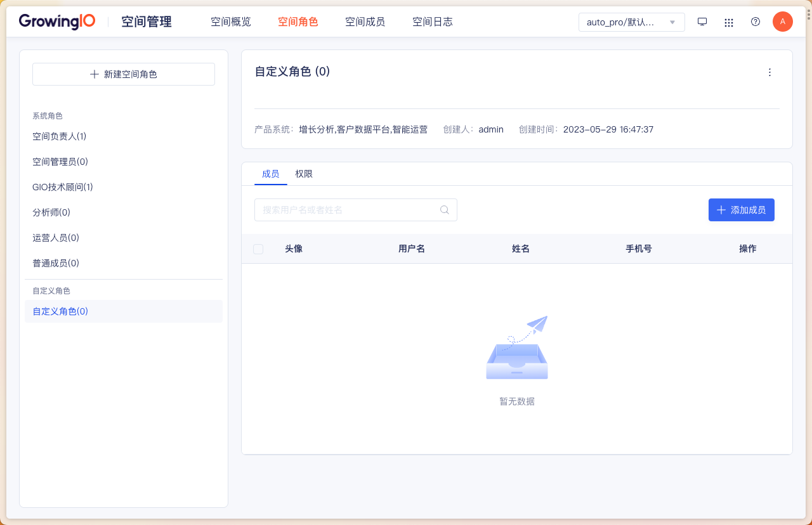Click the 空间管理 title text
This screenshot has width=812, height=525.
(x=147, y=22)
